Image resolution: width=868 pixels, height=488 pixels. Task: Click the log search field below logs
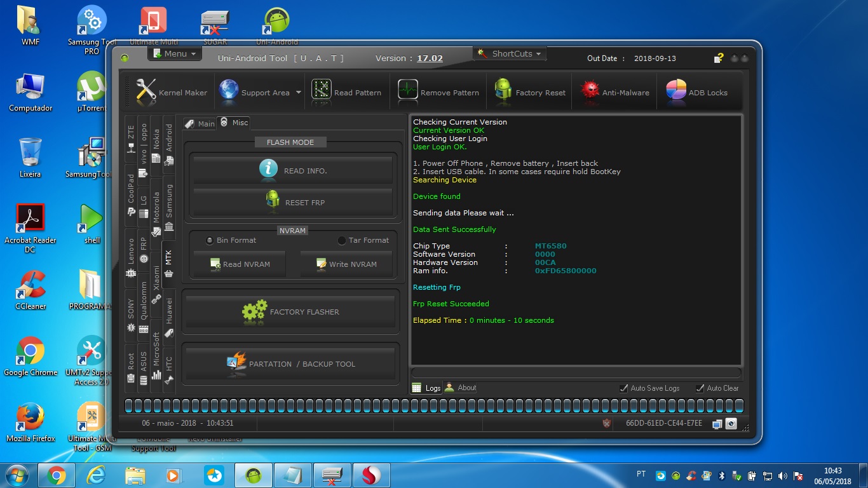point(576,373)
